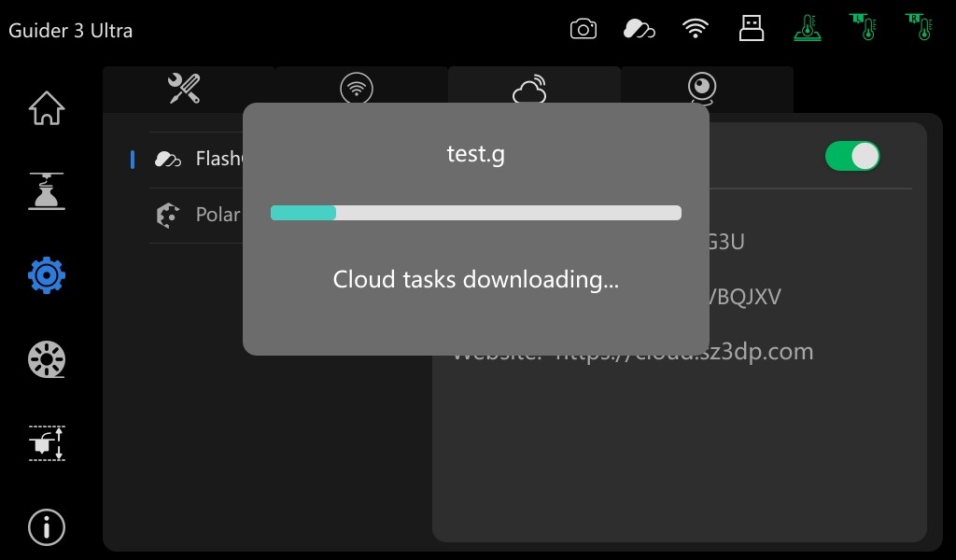Open the info about icon
The width and height of the screenshot is (956, 560).
47,527
